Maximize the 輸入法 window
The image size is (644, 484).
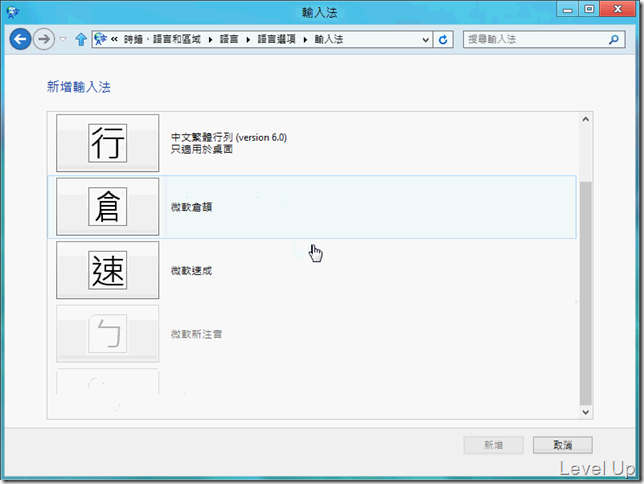pyautogui.click(x=589, y=9)
